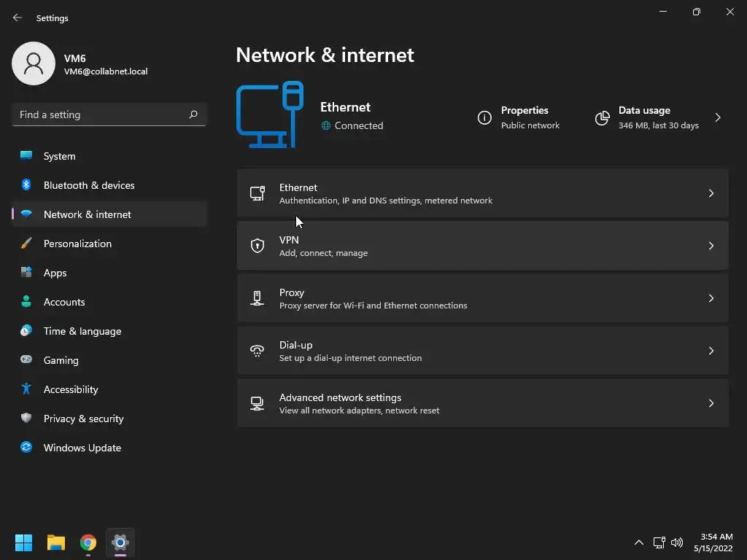Image resolution: width=747 pixels, height=560 pixels.
Task: Expand Advanced network settings chevron
Action: pos(711,403)
